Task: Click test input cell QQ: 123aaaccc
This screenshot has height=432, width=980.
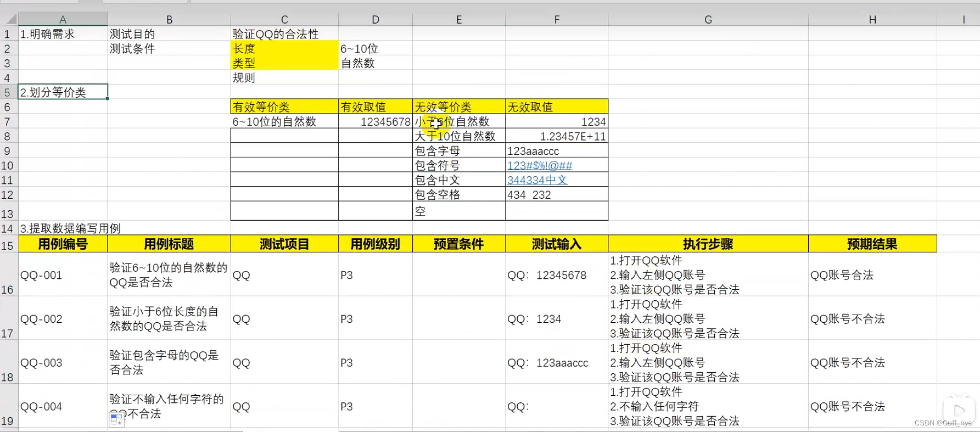Action: pos(557,362)
